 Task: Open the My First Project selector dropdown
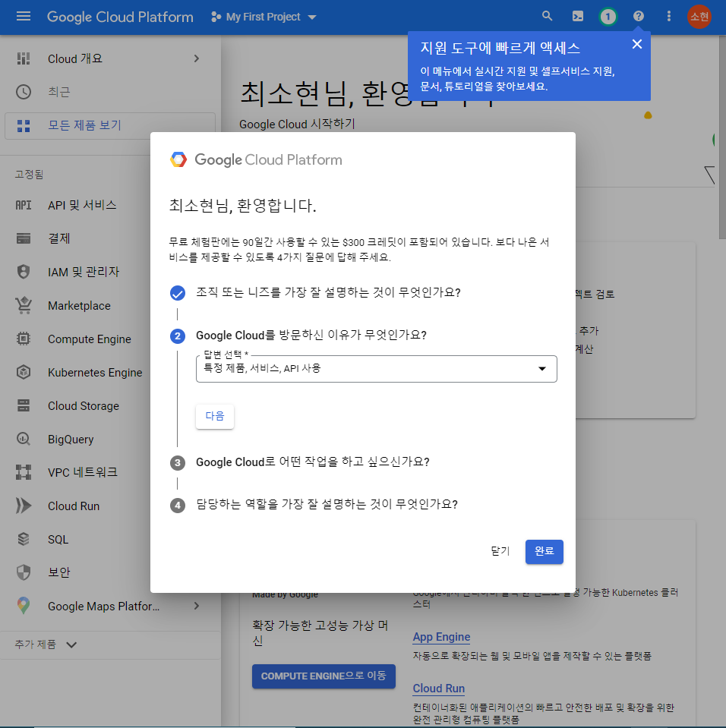pyautogui.click(x=264, y=17)
